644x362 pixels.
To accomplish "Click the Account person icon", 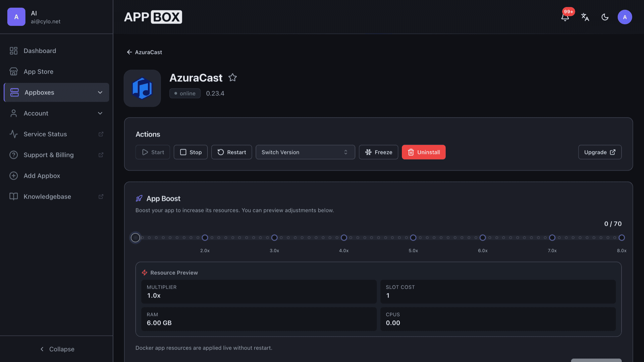I will point(13,113).
